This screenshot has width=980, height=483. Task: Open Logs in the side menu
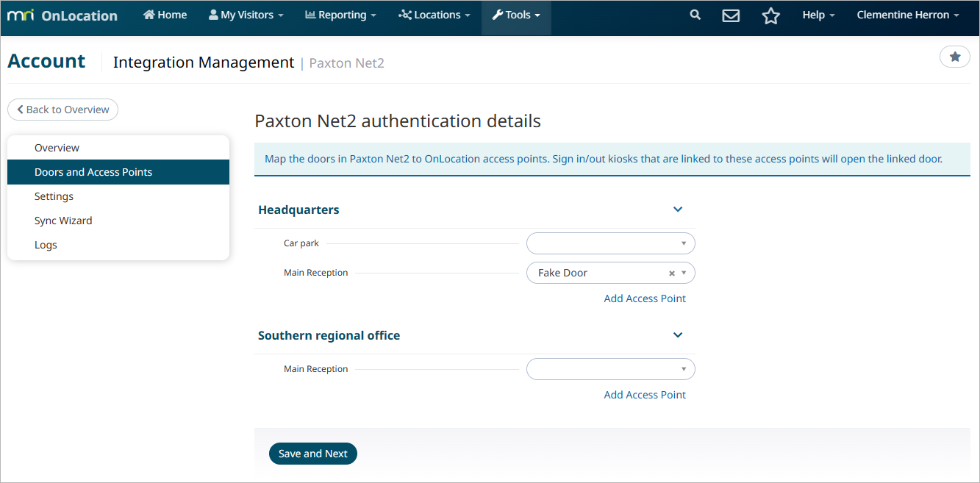pyautogui.click(x=118, y=245)
